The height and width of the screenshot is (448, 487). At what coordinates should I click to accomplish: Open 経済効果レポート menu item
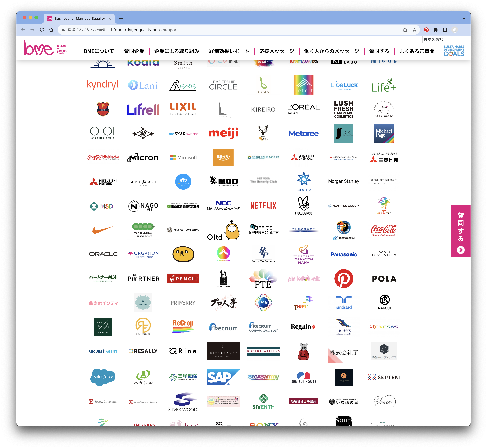pyautogui.click(x=229, y=51)
